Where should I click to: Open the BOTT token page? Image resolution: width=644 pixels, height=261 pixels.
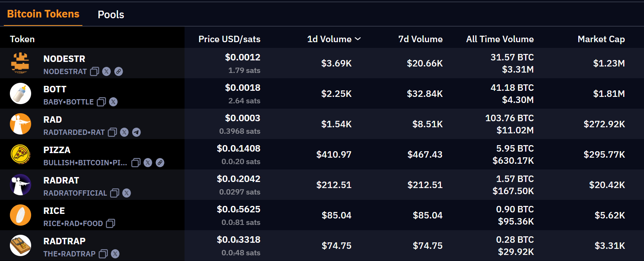pos(55,89)
